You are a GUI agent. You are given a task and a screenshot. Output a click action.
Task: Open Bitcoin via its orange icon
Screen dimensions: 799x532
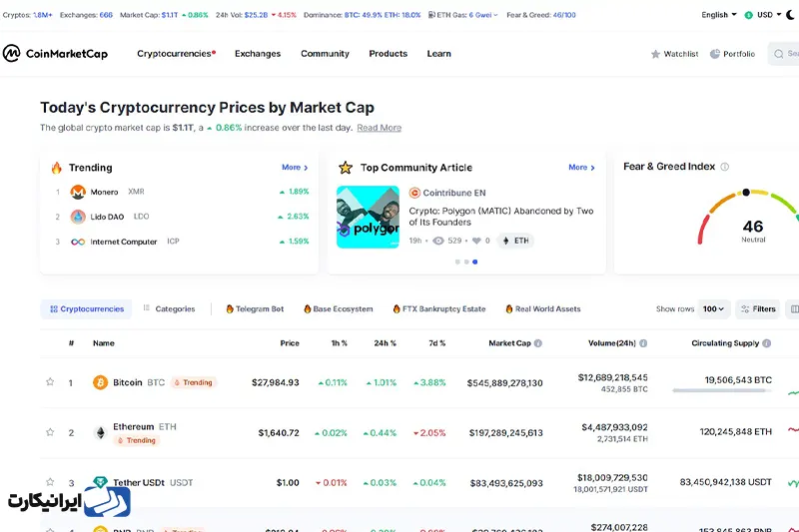coord(101,382)
